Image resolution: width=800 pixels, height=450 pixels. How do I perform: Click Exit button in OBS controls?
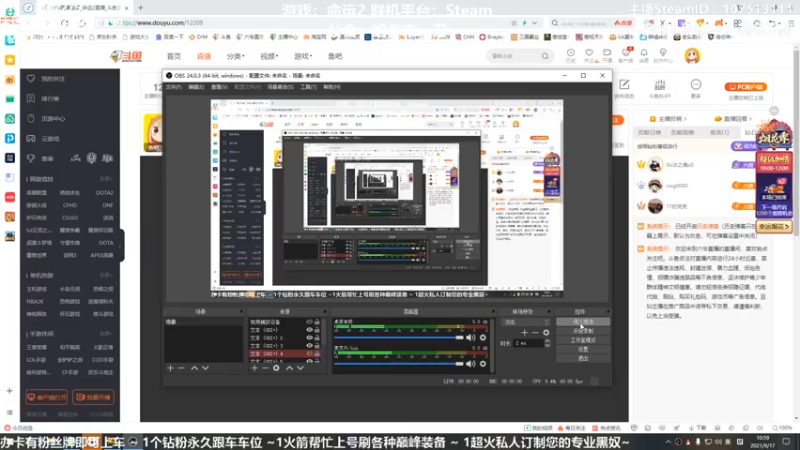[583, 359]
